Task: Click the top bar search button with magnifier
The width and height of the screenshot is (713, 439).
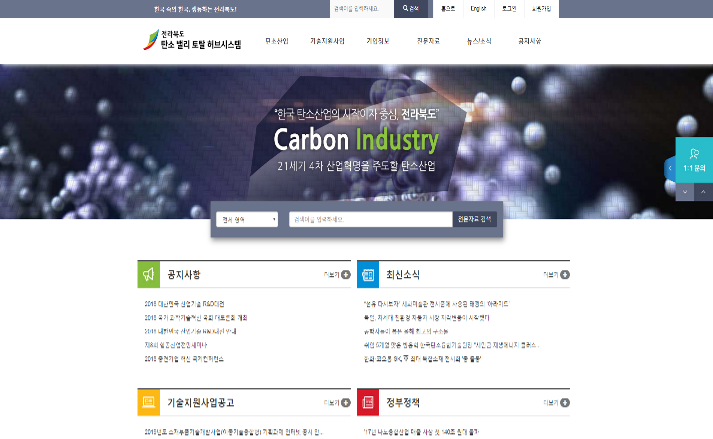Action: [x=411, y=9]
